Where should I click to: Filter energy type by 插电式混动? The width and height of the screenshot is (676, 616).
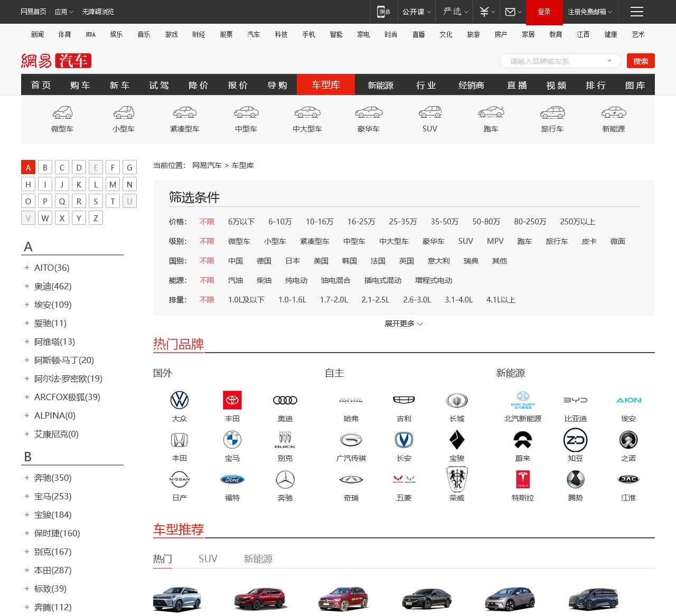coord(383,280)
